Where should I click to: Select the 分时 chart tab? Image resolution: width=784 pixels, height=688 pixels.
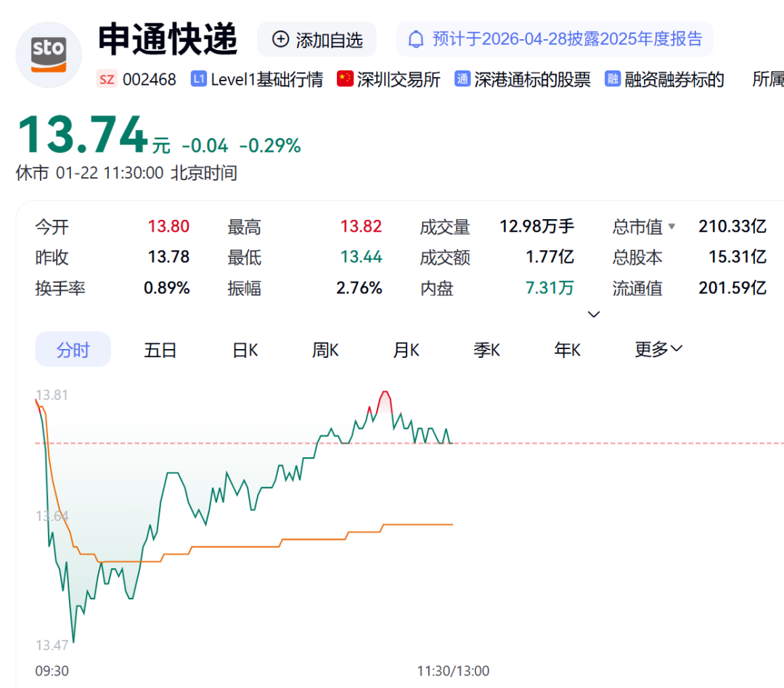(x=73, y=350)
